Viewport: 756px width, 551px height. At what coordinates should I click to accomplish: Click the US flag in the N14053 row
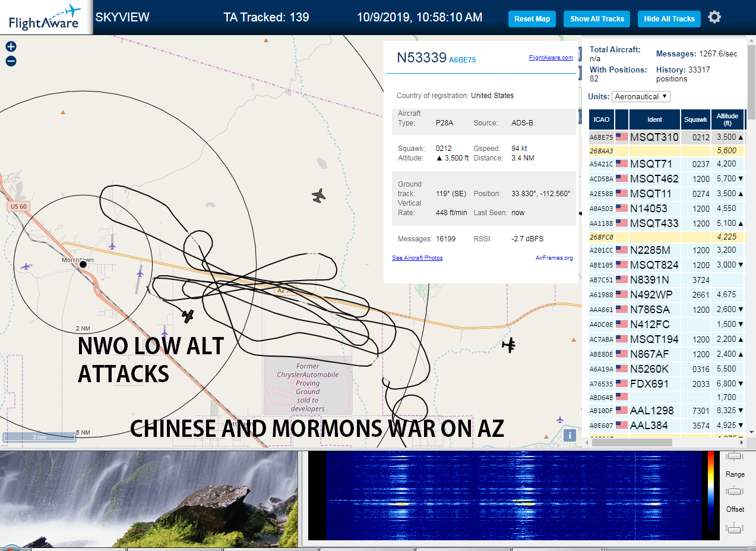[622, 209]
